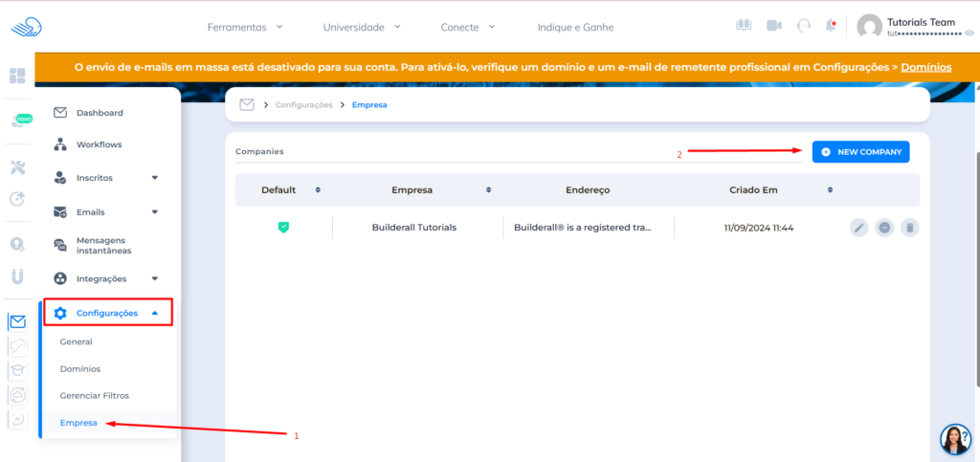
Task: Select Domínios in the Configurações submenu
Action: 79,368
